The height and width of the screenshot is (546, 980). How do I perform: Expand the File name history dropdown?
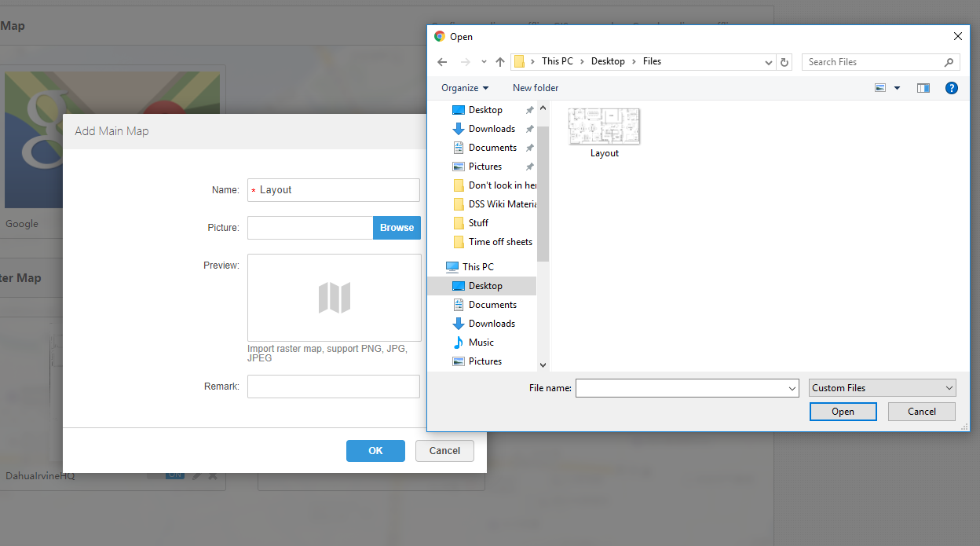[792, 388]
